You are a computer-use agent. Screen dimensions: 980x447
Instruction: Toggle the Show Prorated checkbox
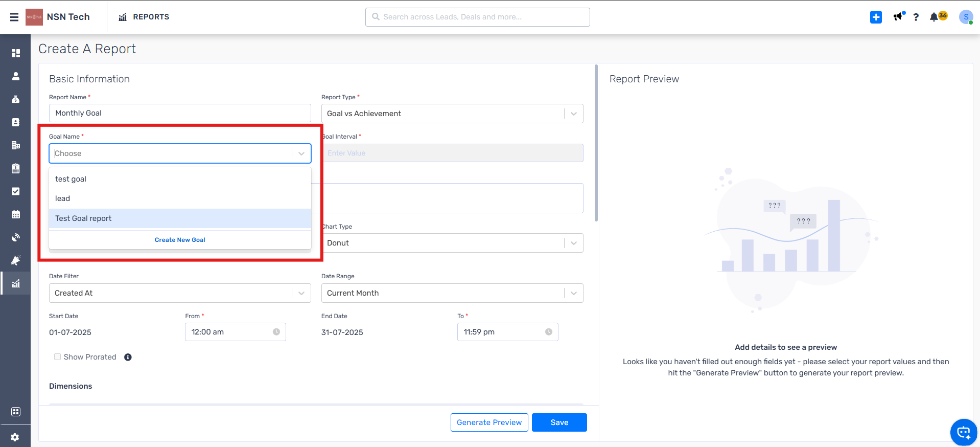(x=57, y=357)
